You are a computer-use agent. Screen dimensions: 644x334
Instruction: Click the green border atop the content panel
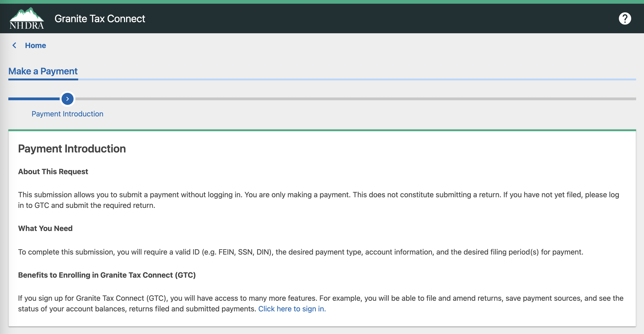[x=322, y=130]
